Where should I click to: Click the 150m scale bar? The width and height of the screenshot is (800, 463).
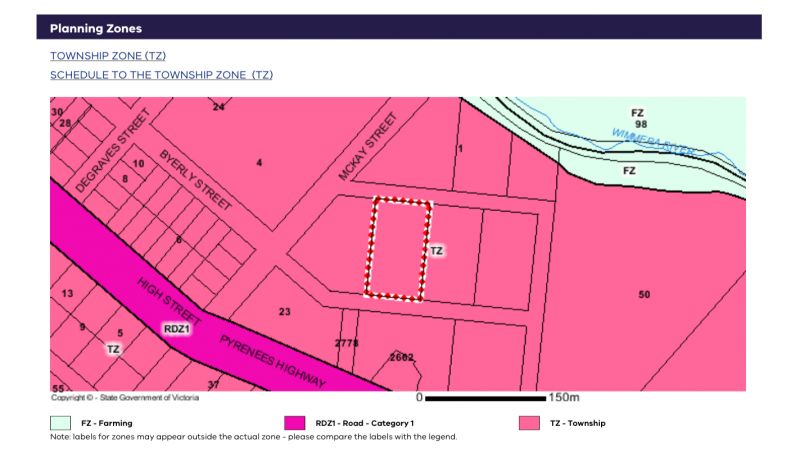click(x=485, y=398)
